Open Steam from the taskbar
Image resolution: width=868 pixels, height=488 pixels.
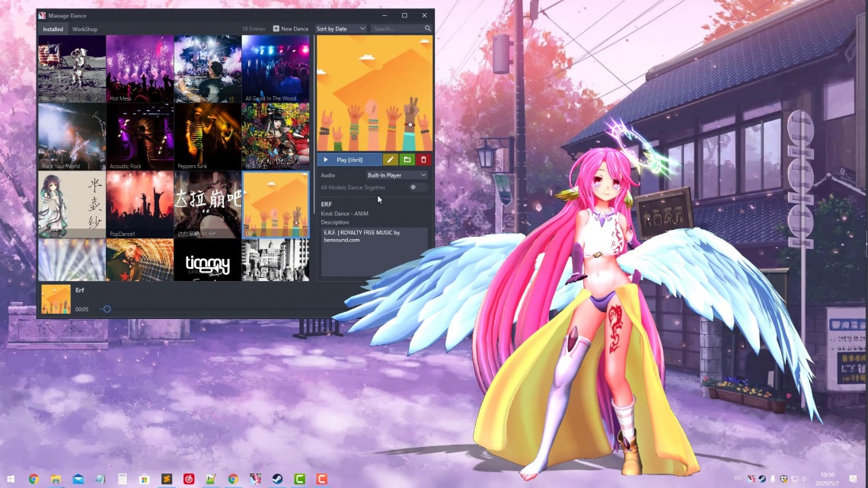[277, 479]
